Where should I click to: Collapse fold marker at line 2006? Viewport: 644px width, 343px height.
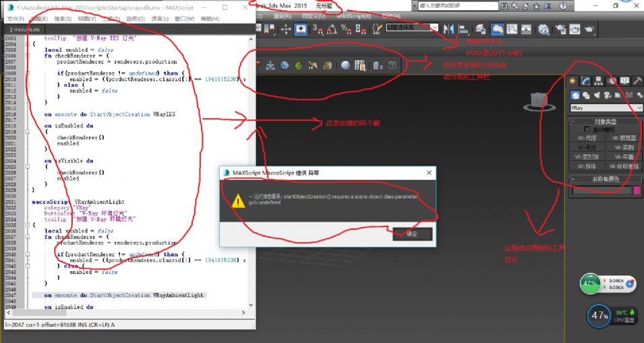coord(28,55)
